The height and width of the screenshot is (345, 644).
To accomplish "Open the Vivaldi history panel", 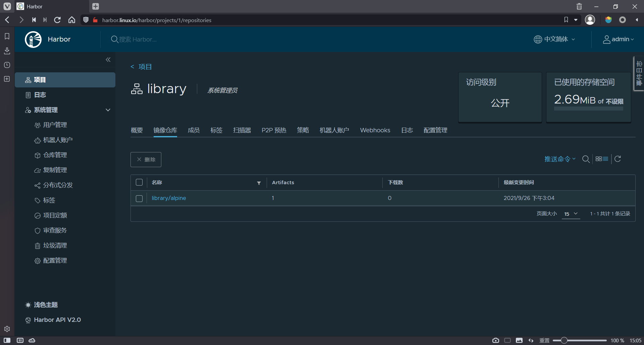I will (x=7, y=65).
